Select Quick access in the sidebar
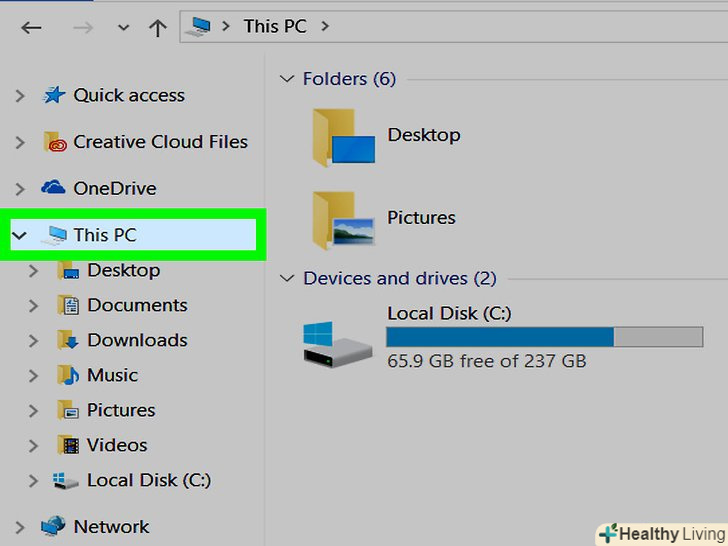 point(129,95)
